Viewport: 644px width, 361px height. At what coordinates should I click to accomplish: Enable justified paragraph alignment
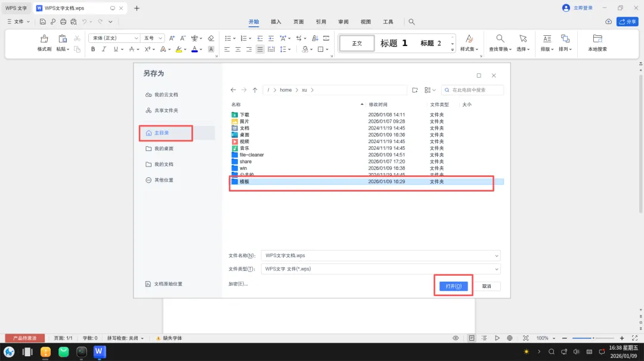260,50
